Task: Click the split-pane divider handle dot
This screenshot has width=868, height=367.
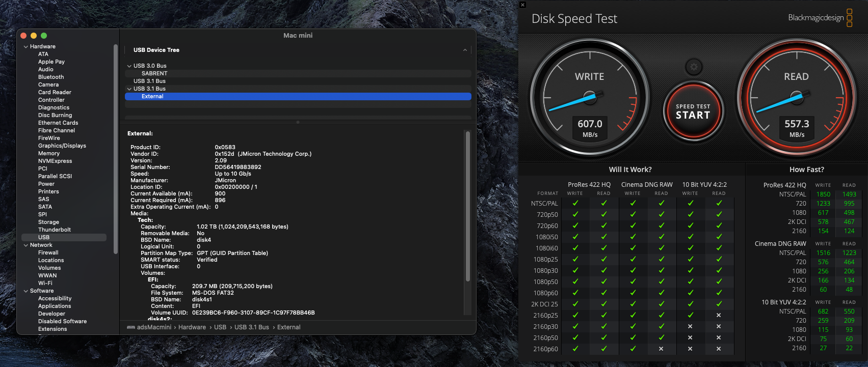Action: coord(298,122)
